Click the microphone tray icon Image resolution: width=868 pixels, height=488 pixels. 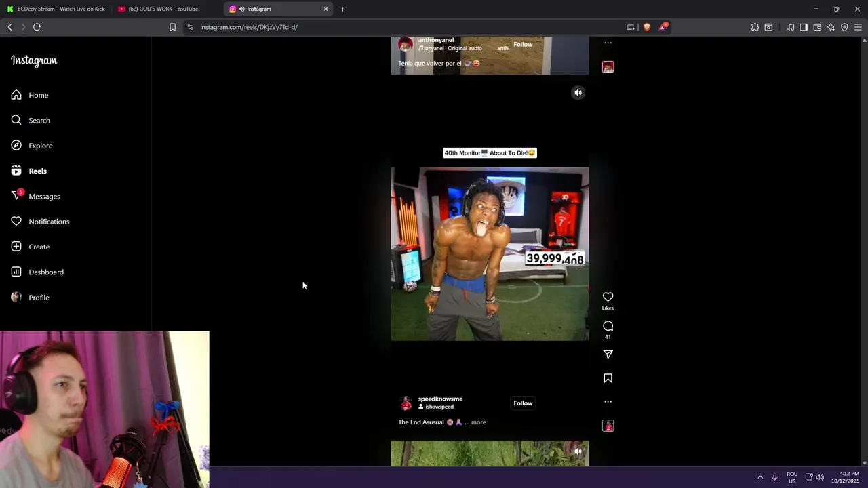point(774,477)
